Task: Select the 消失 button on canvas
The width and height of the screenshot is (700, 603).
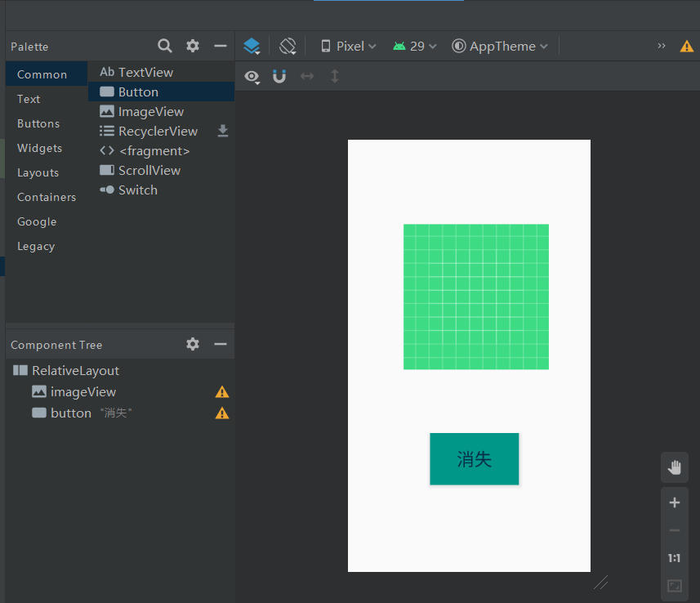Action: point(474,458)
